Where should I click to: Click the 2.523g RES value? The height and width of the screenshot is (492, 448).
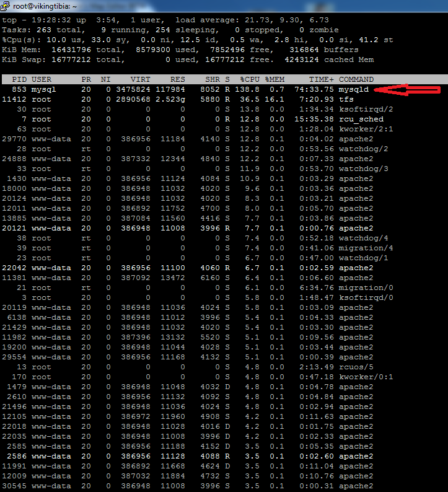coord(170,100)
